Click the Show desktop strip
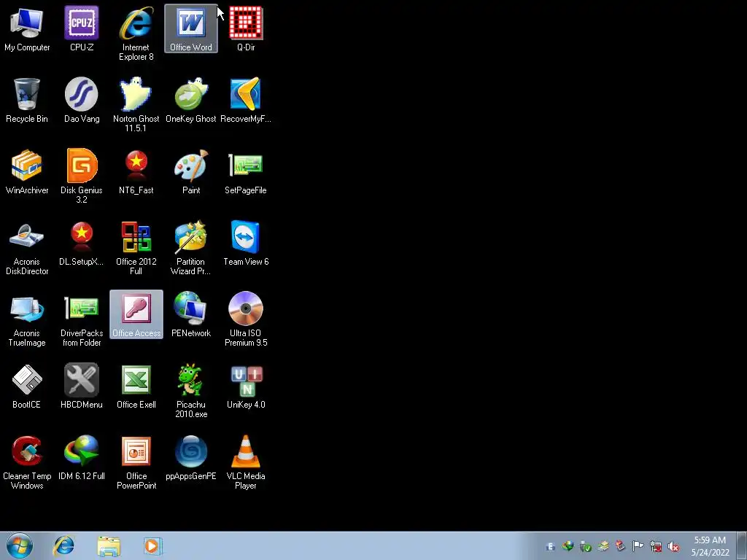 (742, 545)
